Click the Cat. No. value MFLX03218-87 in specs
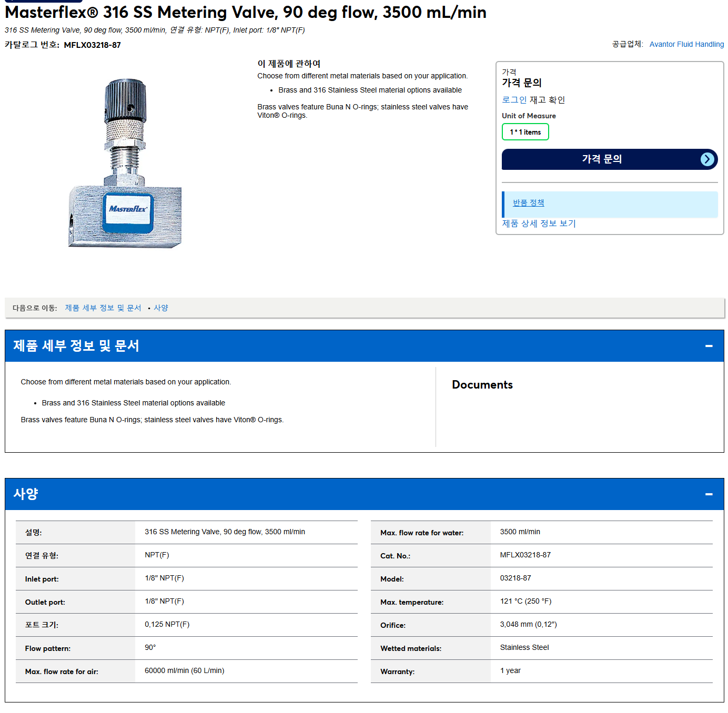728x713 pixels. (x=525, y=555)
